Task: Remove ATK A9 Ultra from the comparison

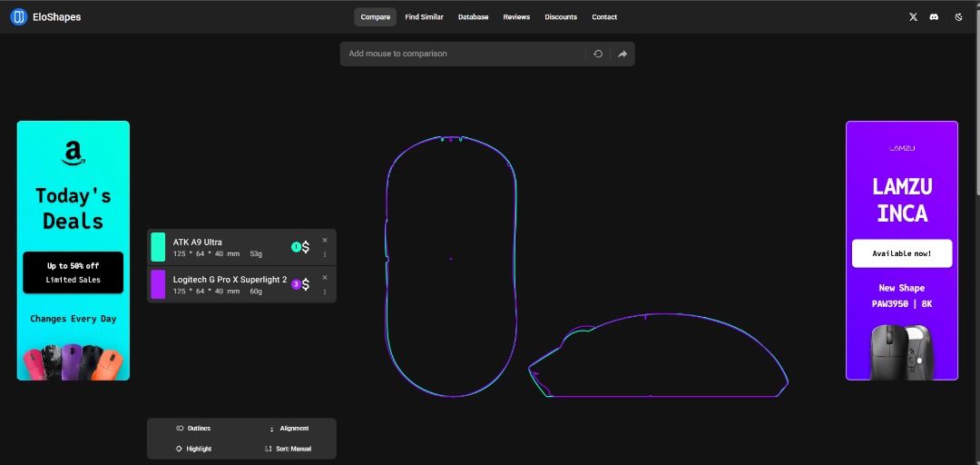Action: [325, 241]
